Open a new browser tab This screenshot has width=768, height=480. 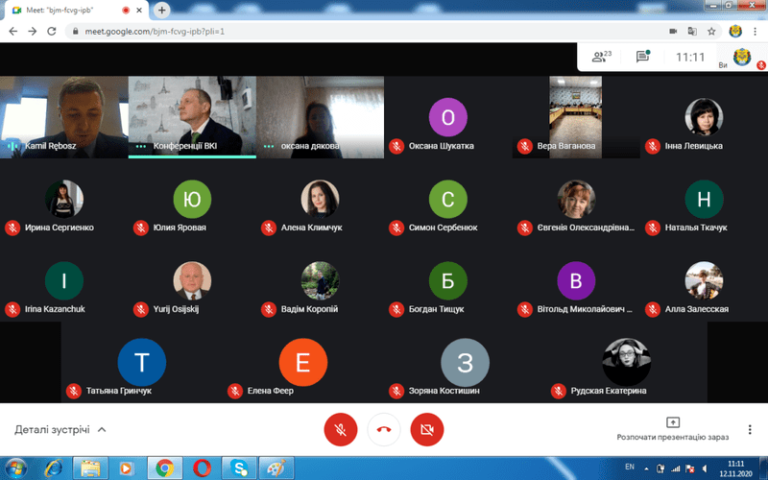162,10
